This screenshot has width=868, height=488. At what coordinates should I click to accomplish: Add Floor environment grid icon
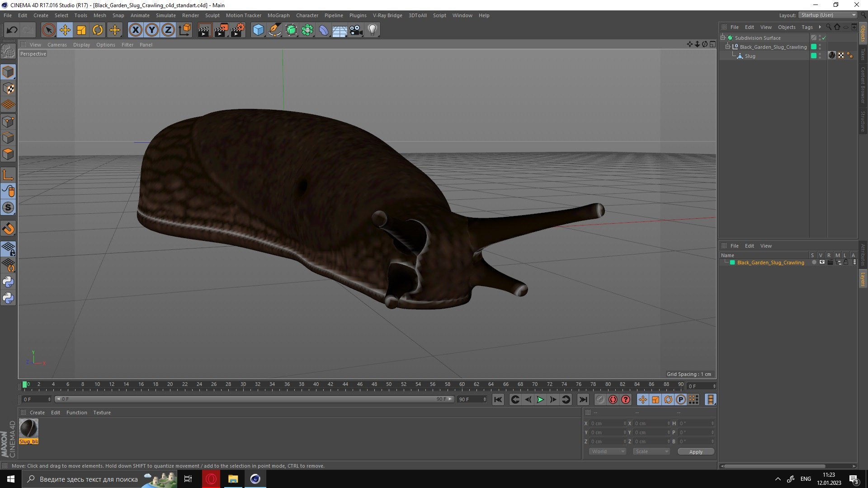[x=340, y=30]
